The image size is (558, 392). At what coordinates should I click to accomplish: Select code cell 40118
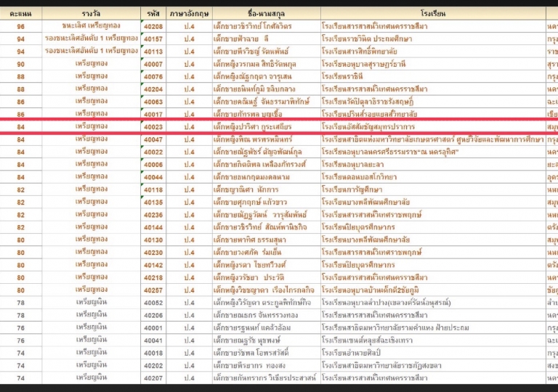(x=153, y=189)
